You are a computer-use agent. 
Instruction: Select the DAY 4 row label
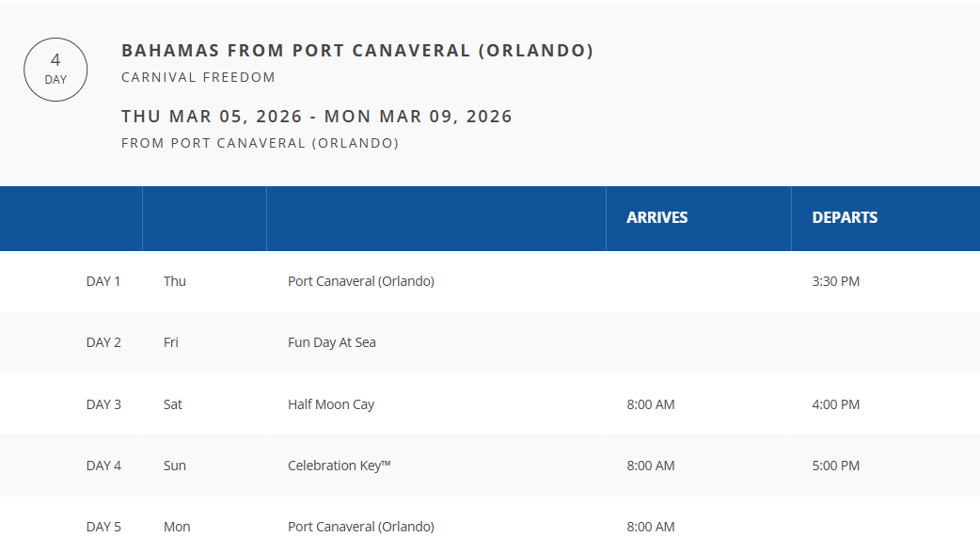(x=103, y=466)
